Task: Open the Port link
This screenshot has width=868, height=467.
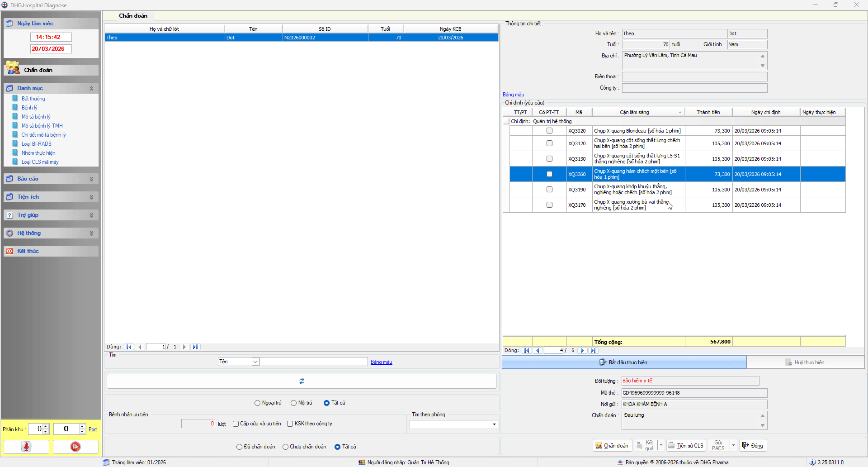Action: pos(93,429)
